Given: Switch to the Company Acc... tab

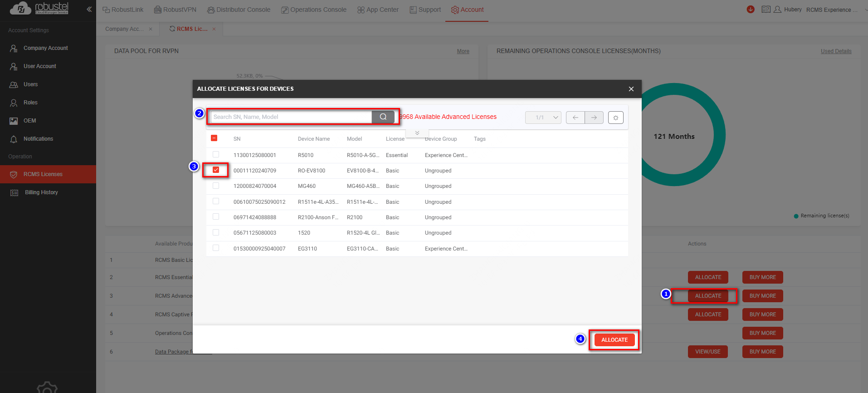Looking at the screenshot, I should [x=124, y=29].
